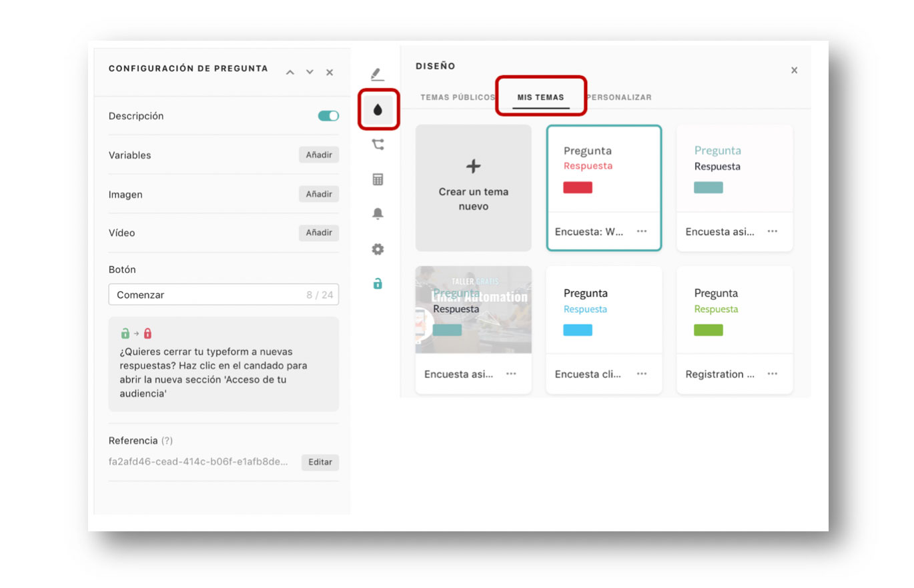Collapse panel using the up chevron
The height and width of the screenshot is (588, 914).
click(290, 71)
